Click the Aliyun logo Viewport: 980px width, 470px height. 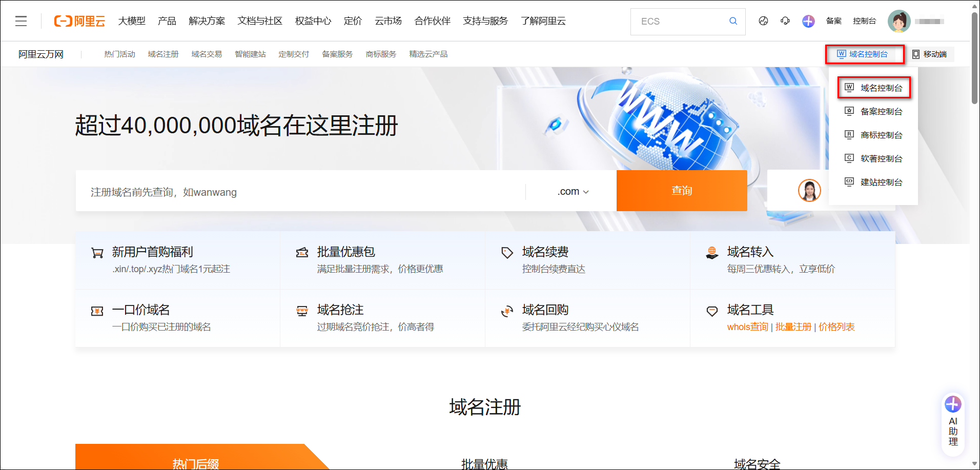pos(79,21)
